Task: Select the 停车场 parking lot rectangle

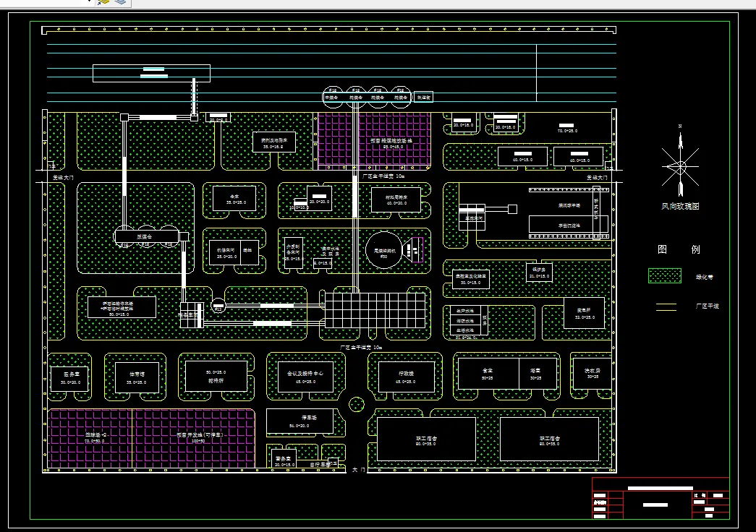Action: [x=300, y=421]
